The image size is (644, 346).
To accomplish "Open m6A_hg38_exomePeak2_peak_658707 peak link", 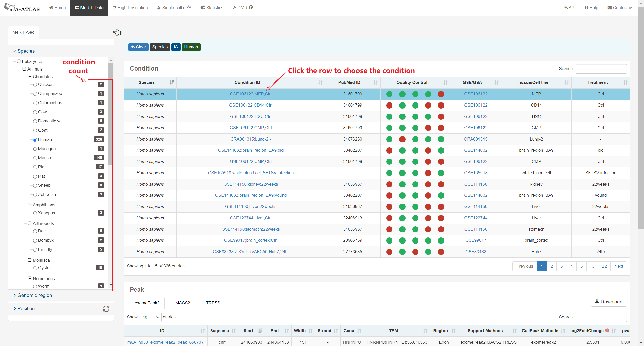I will [165, 342].
